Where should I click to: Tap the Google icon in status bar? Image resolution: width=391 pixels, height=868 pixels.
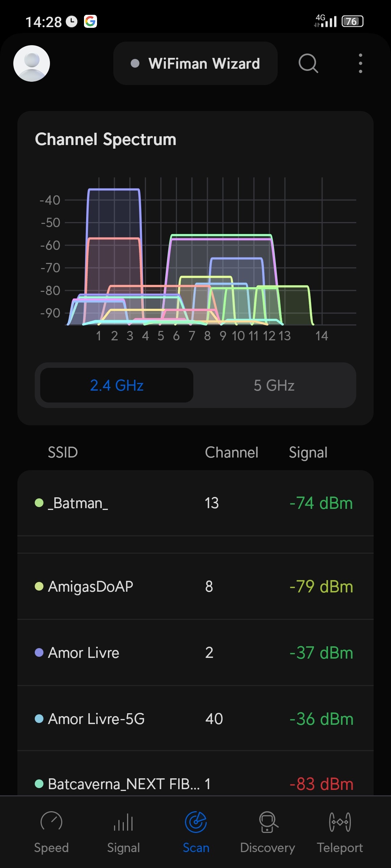(91, 21)
